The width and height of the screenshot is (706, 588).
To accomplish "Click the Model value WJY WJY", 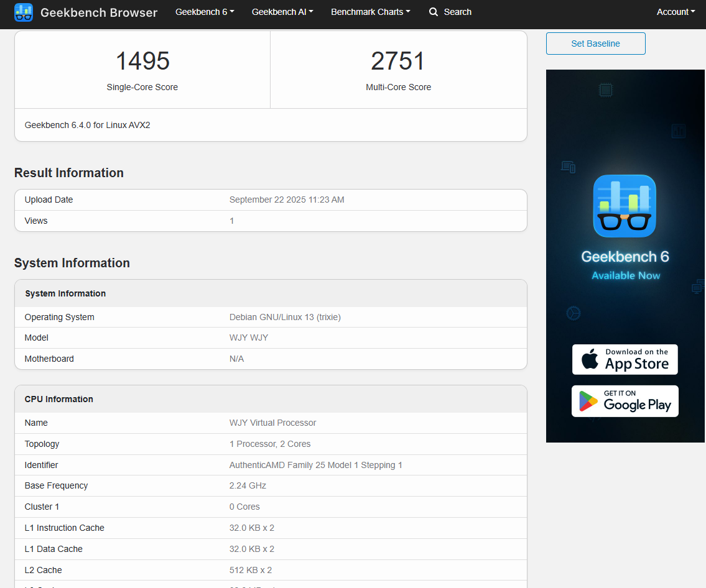I will pos(249,338).
